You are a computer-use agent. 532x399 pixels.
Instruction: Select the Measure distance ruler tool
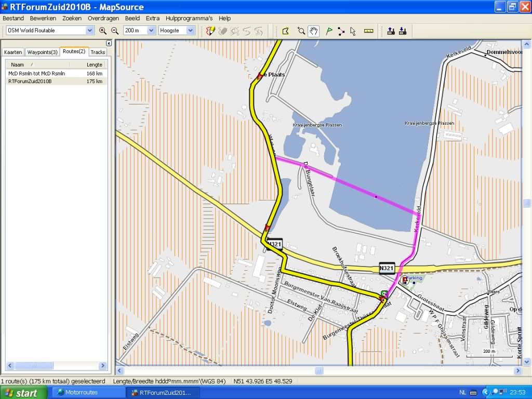[x=368, y=31]
